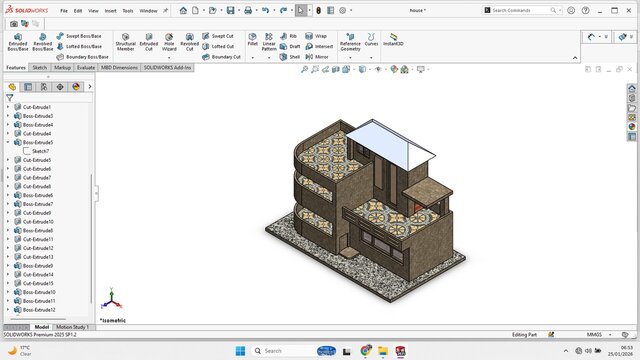Select the Extruded Boss/Base tool
Image resolution: width=640 pixels, height=360 pixels.
[18, 42]
